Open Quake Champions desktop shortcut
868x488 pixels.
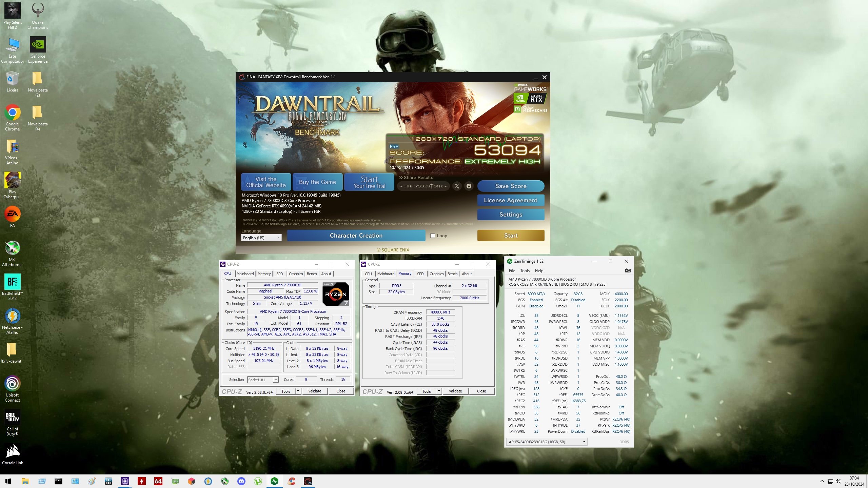click(38, 16)
